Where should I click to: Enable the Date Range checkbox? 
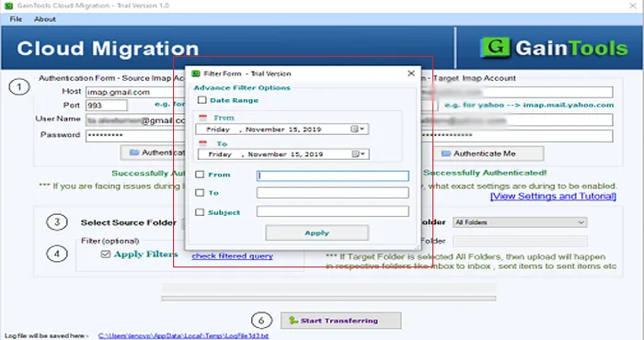(201, 100)
